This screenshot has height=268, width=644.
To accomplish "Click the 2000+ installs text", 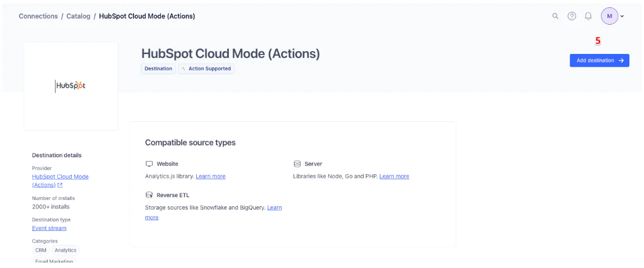I will pos(51,207).
